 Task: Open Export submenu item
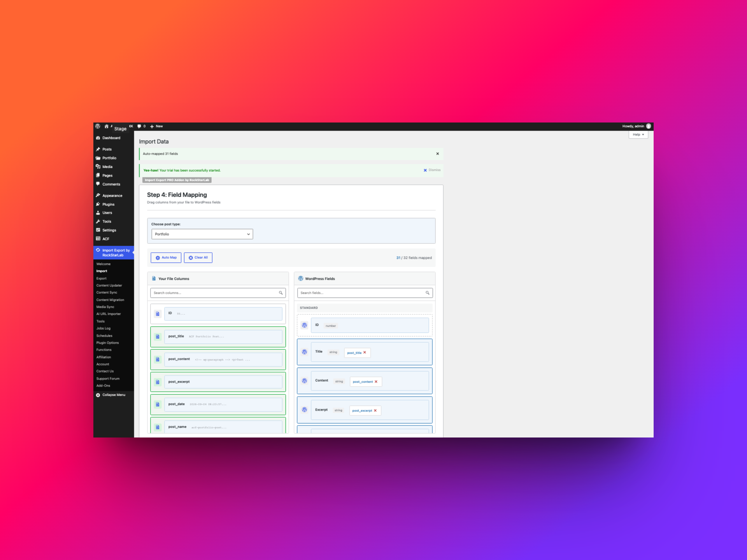[x=102, y=278]
